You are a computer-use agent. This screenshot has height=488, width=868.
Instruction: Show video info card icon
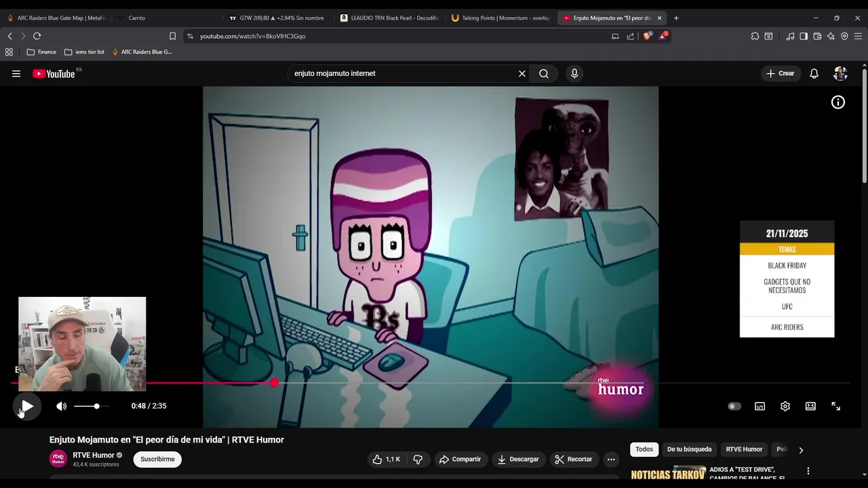(x=838, y=102)
